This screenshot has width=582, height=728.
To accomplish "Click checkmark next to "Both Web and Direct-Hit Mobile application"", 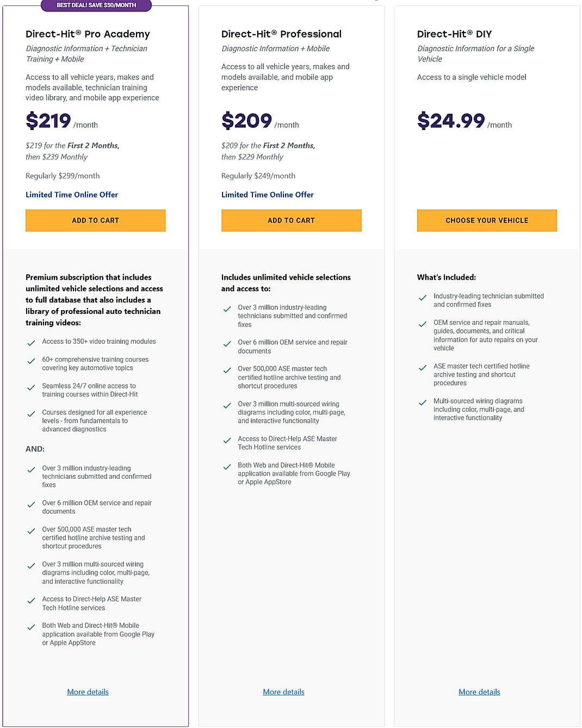I will click(227, 467).
